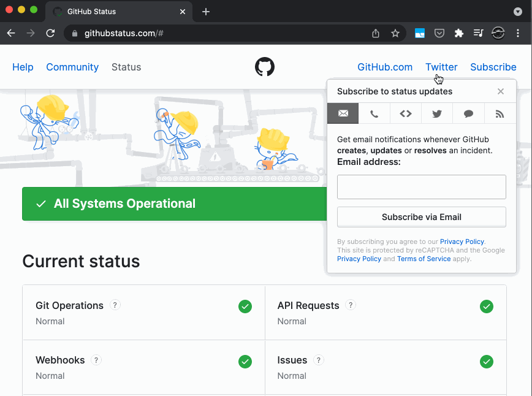Click the Webhooks label
This screenshot has width=532, height=396.
click(x=60, y=360)
